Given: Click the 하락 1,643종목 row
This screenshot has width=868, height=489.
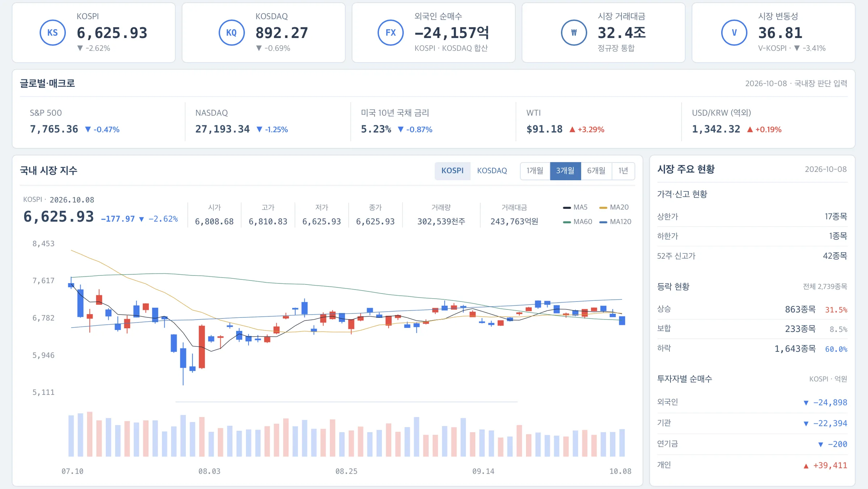Looking at the screenshot, I should (x=752, y=349).
